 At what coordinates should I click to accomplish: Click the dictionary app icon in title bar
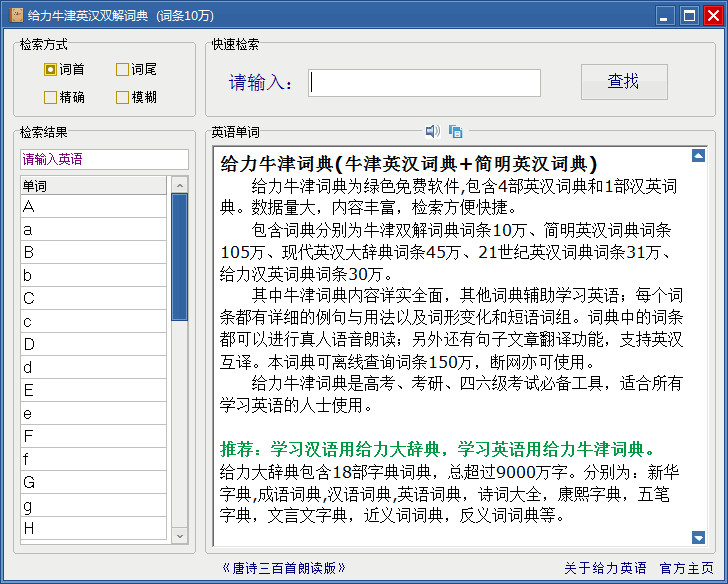(x=16, y=15)
